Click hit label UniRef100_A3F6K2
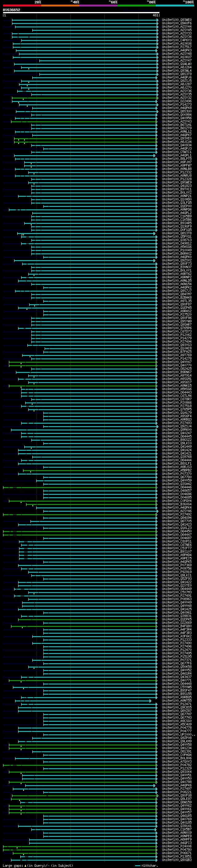The width and height of the screenshot is (197, 868). (x=177, y=636)
